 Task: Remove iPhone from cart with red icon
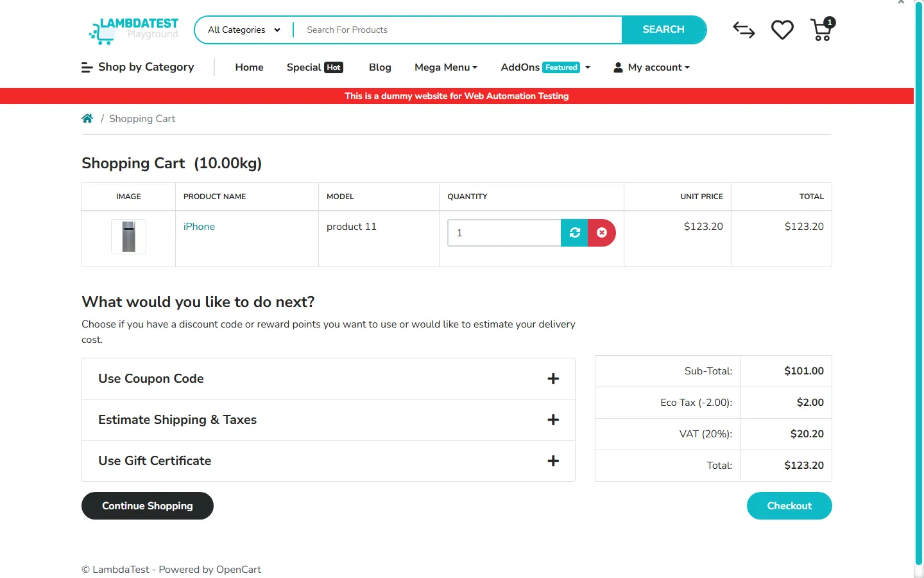(x=602, y=232)
